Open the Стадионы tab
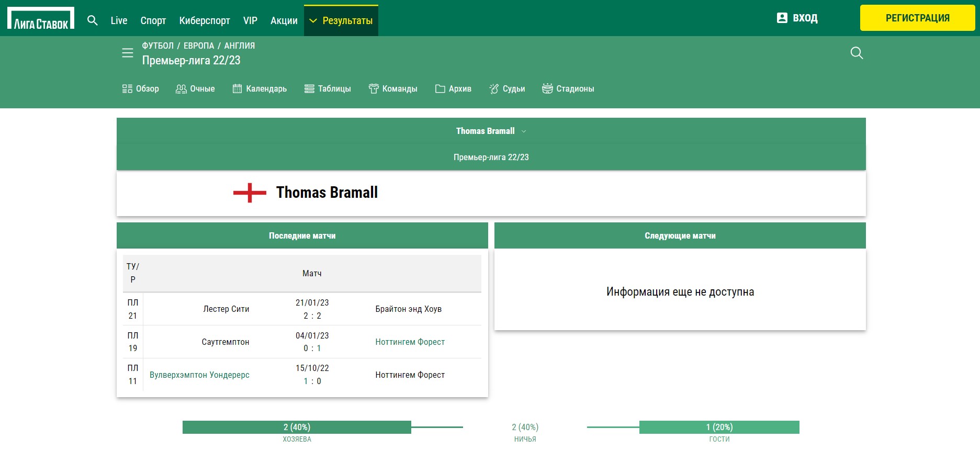980x450 pixels. (x=568, y=88)
